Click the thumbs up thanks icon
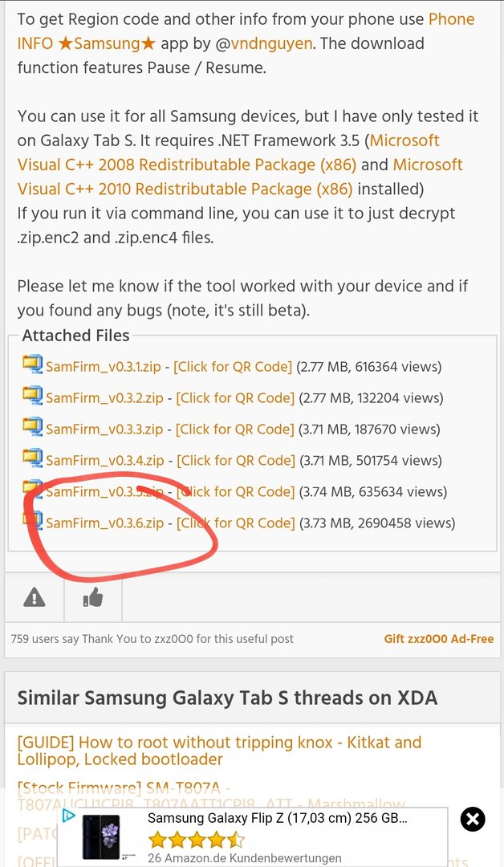This screenshot has width=504, height=867. tap(93, 597)
